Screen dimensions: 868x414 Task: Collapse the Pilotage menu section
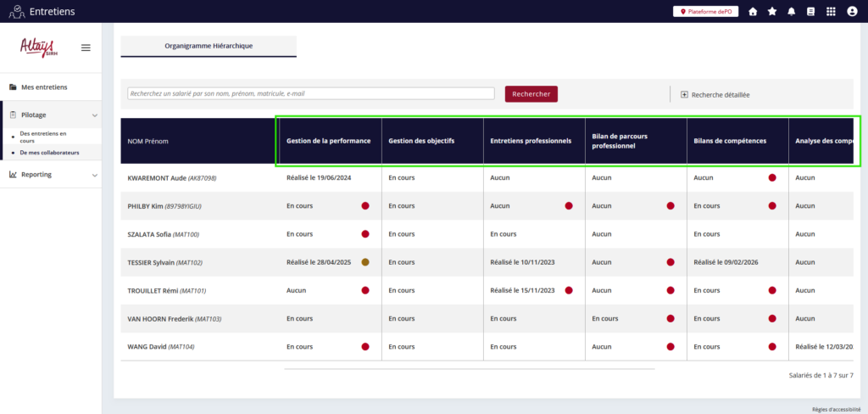click(x=94, y=115)
